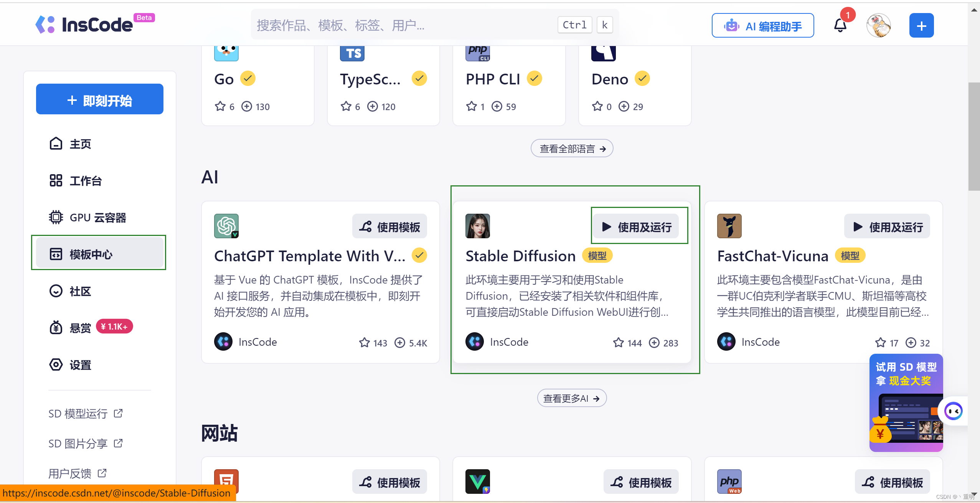Click the Go language icon
Viewport: 980px width, 503px height.
click(x=226, y=53)
